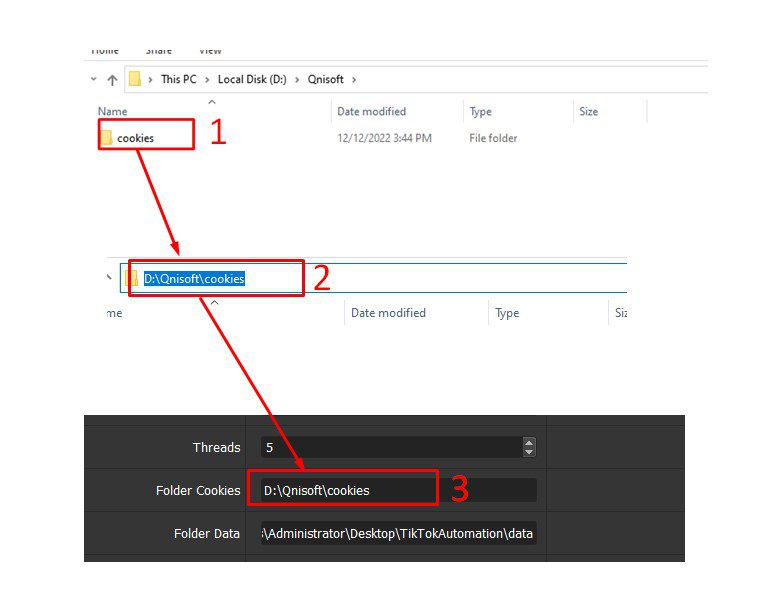Viewport: 777px width, 592px height.
Task: Expand chevron after Qnisoft breadcrumb
Action: [x=354, y=80]
